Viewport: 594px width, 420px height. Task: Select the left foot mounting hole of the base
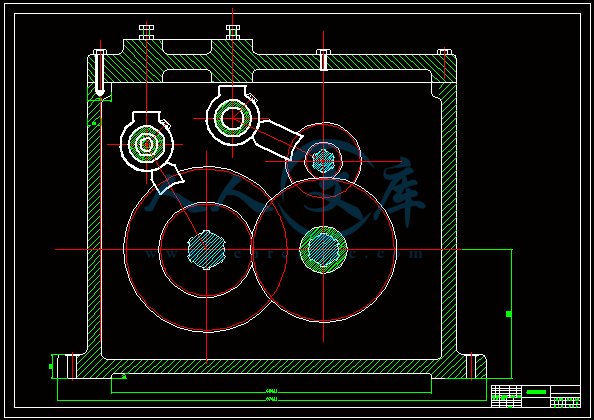72,366
